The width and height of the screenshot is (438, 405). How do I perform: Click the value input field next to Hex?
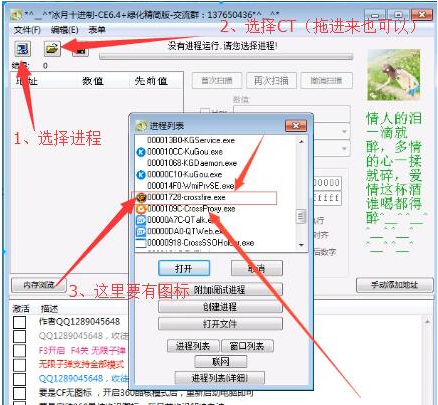tap(292, 114)
